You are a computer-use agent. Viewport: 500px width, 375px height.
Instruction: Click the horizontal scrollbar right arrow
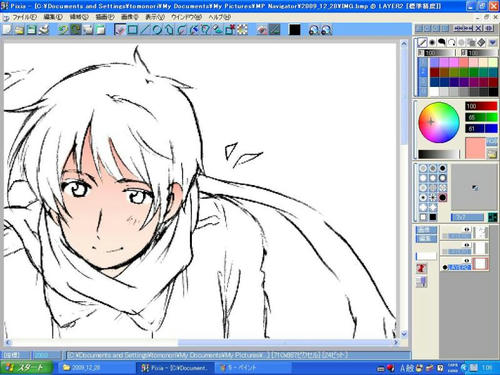coord(396,342)
